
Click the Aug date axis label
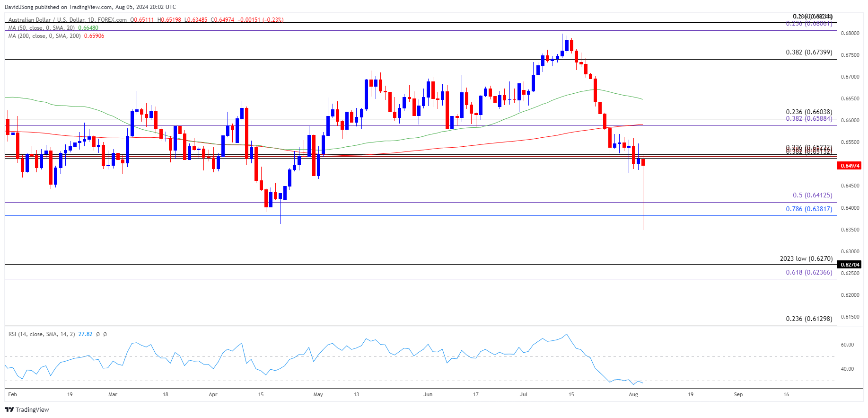tap(633, 394)
